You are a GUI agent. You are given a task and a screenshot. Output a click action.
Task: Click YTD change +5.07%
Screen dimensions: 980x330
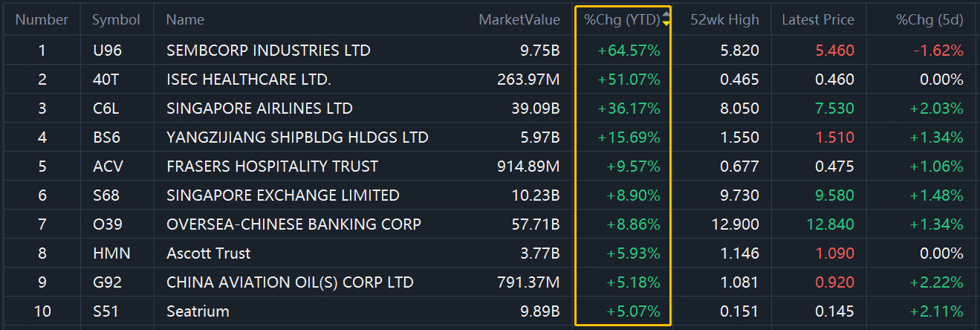coord(633,311)
